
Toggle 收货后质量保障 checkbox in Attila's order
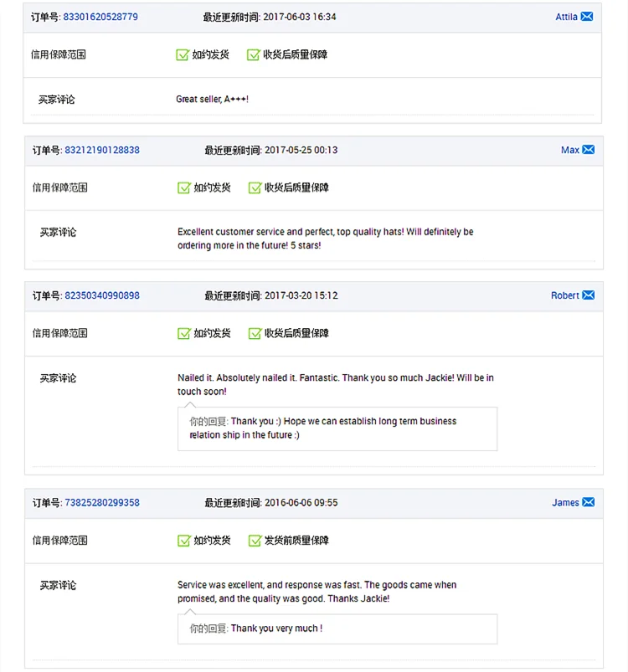click(253, 54)
